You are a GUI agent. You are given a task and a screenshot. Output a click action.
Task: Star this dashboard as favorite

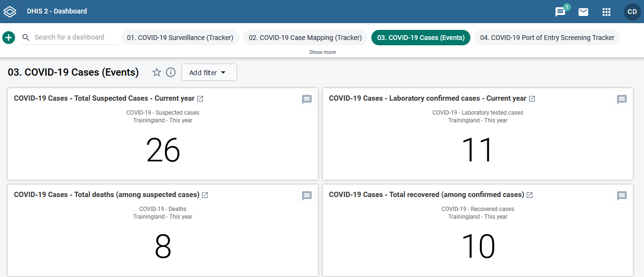[157, 72]
